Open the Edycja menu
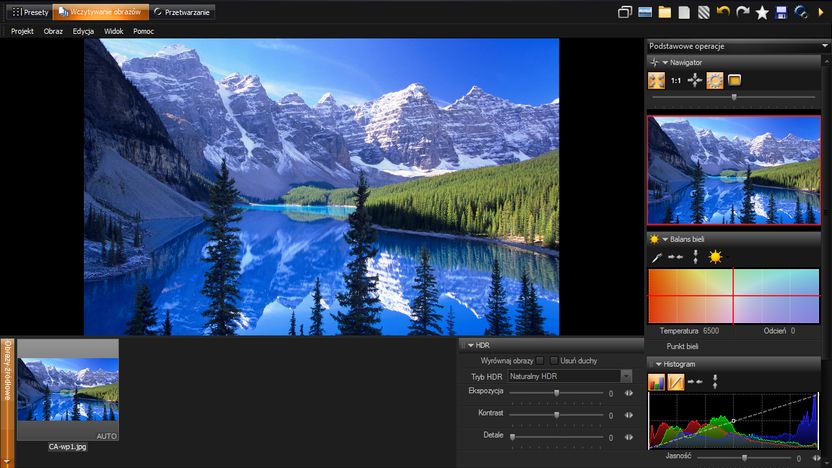The width and height of the screenshot is (832, 468). click(83, 31)
